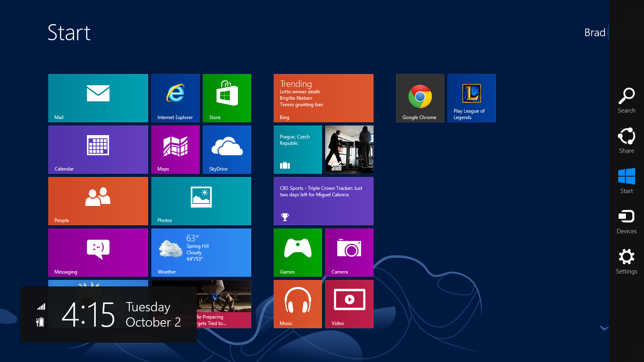This screenshot has height=362, width=644.
Task: Click the Brad user account name
Action: tap(594, 33)
